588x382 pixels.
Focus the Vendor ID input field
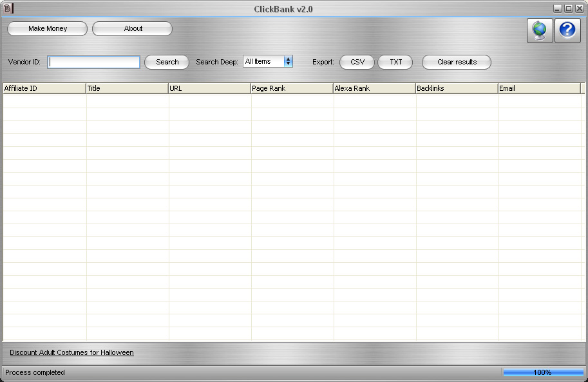[x=94, y=62]
